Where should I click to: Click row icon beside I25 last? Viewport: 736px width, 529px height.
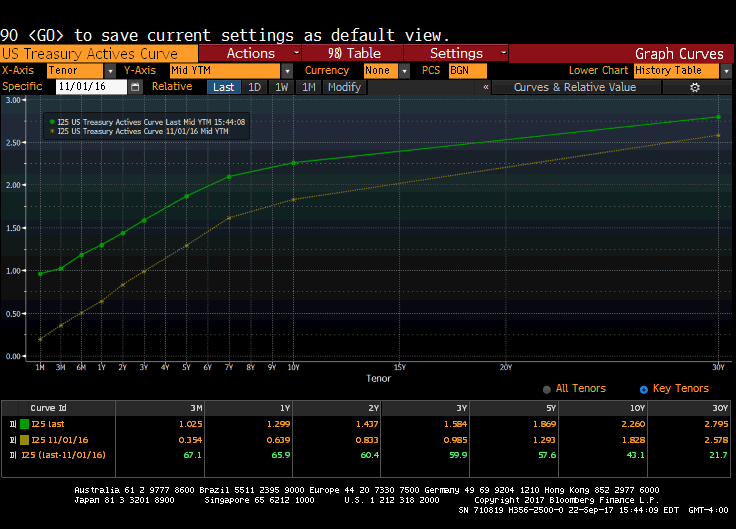13,424
